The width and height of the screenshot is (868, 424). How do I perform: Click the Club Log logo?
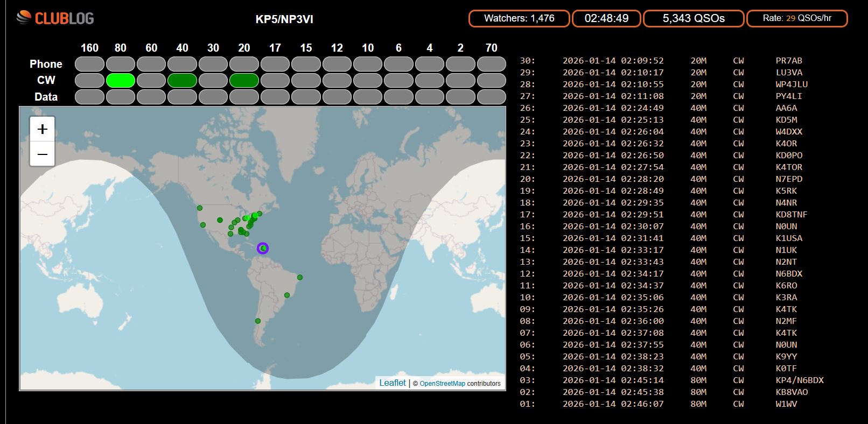(x=55, y=18)
